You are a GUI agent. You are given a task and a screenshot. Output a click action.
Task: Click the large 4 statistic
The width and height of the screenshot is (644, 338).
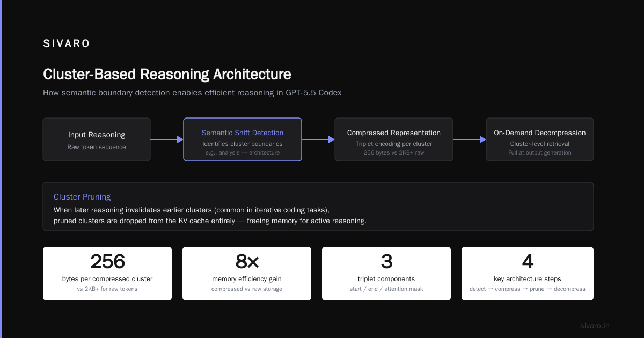[528, 262]
